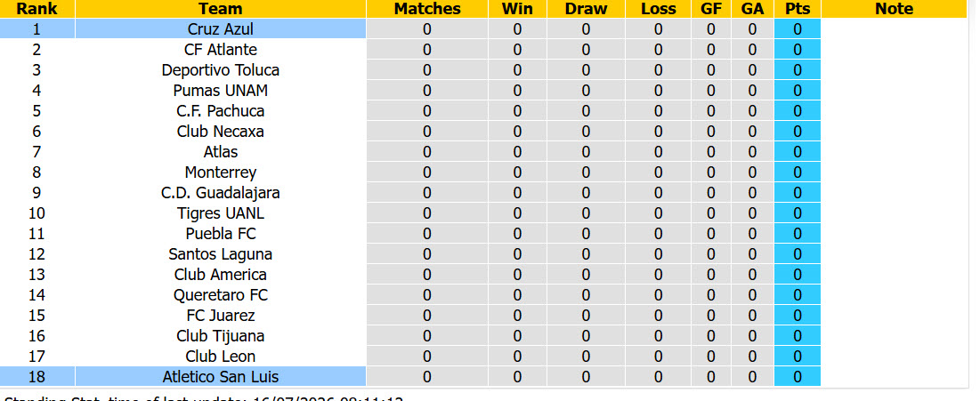Select CF Atlante team name

(220, 50)
